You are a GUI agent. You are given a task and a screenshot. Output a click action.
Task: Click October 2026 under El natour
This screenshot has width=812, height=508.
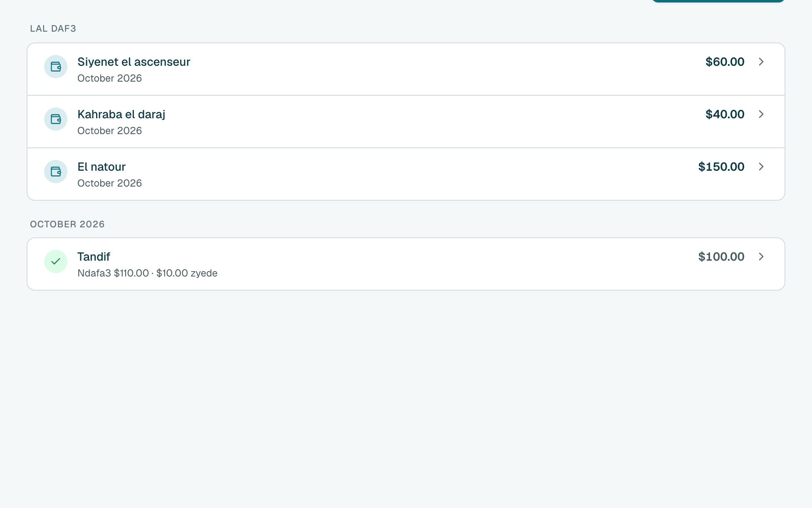(109, 183)
